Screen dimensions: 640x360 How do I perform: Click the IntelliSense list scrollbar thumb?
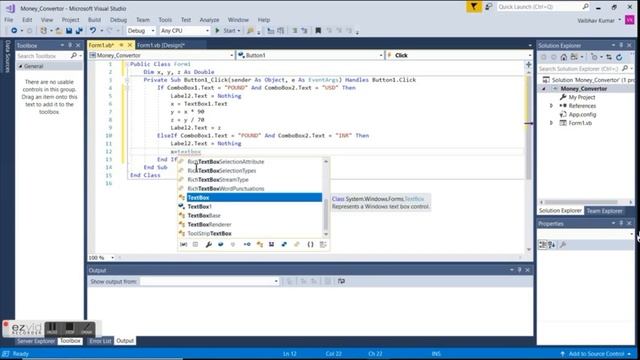[x=326, y=215]
